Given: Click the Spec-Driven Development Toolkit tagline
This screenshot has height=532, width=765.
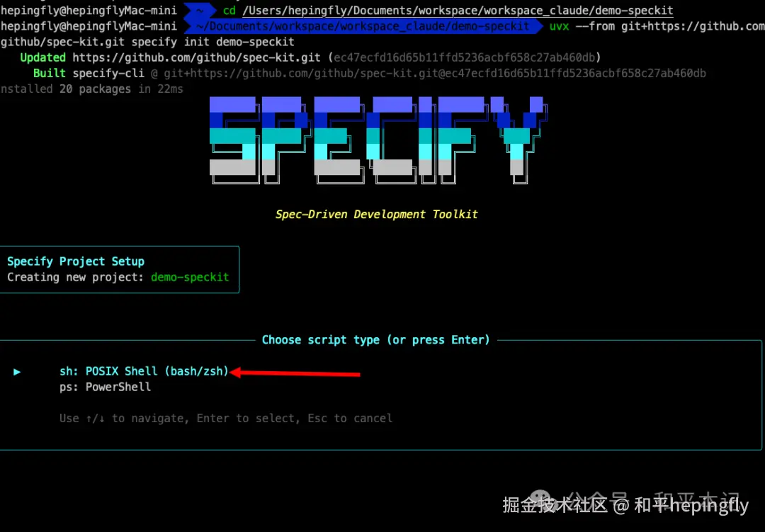Looking at the screenshot, I should 377,214.
